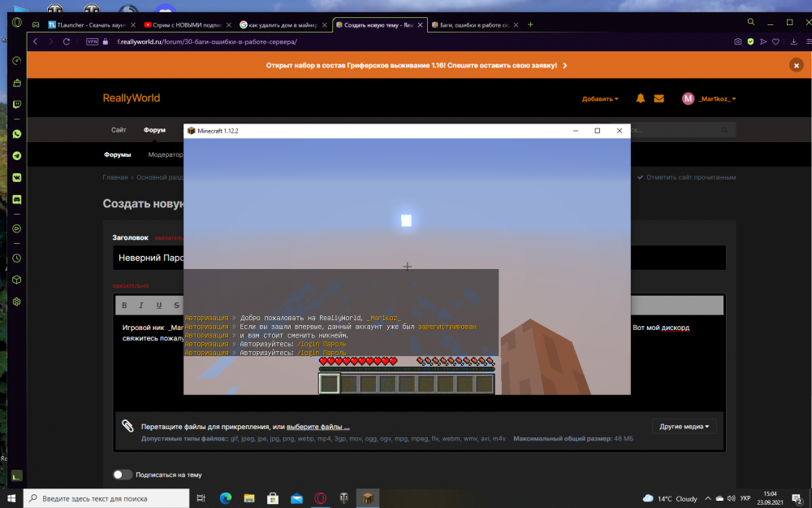Image resolution: width=812 pixels, height=508 pixels.
Task: Open the Сайт navigation item
Action: (119, 130)
